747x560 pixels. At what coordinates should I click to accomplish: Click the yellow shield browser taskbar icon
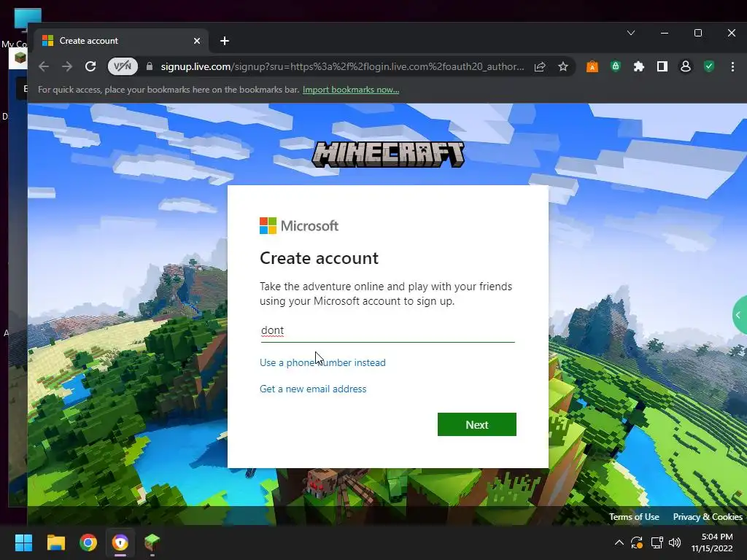coord(120,542)
